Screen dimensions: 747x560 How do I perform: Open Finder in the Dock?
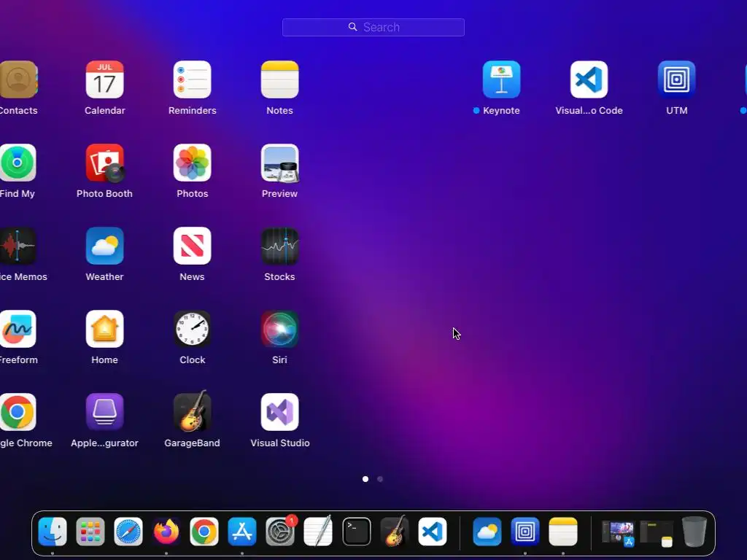tap(53, 531)
